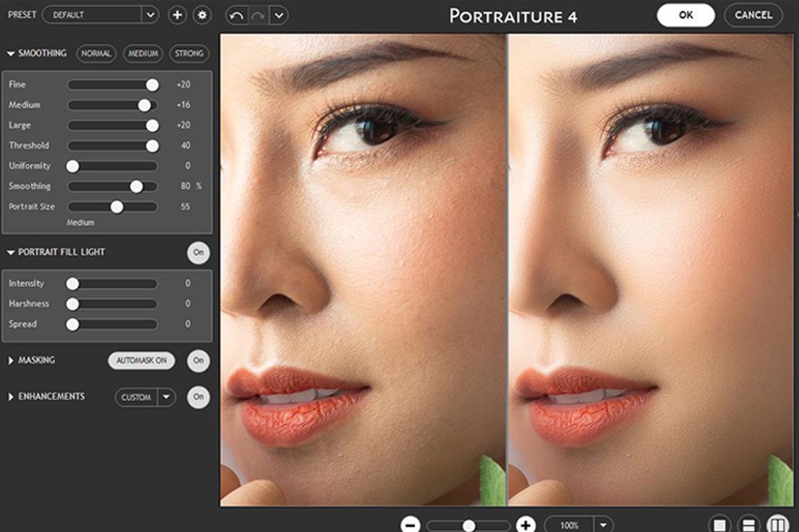Zoom in with the plus icon
799x532 pixels.
pyautogui.click(x=526, y=525)
